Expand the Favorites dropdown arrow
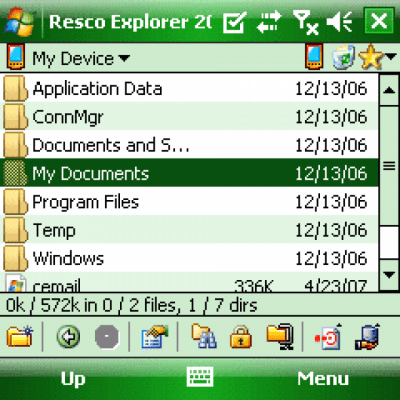This screenshot has height=400, width=400. [391, 57]
